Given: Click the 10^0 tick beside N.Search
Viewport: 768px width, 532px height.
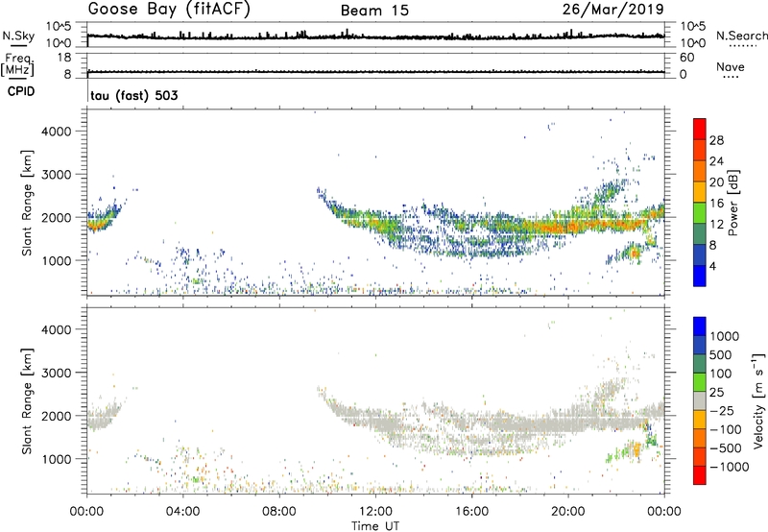Looking at the screenshot, I should [x=693, y=43].
